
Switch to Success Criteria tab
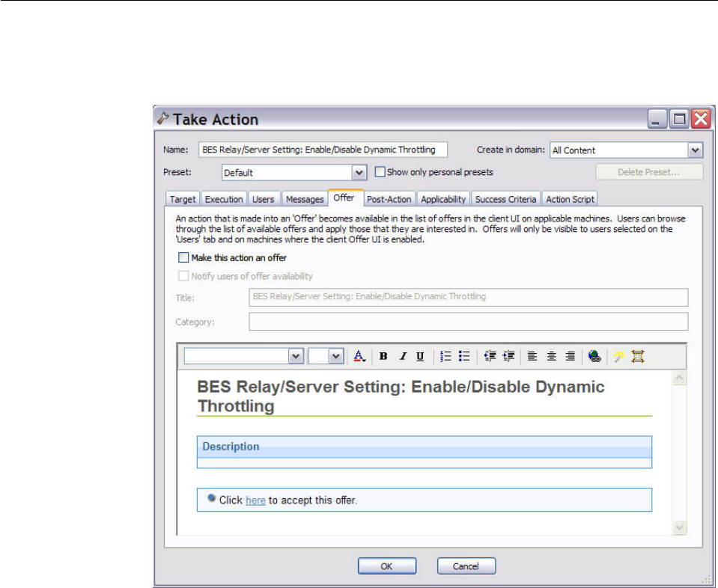click(x=505, y=199)
